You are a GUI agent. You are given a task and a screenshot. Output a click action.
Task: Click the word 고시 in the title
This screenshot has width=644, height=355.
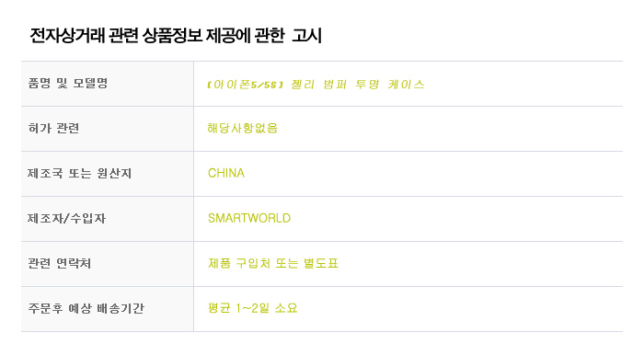(306, 35)
